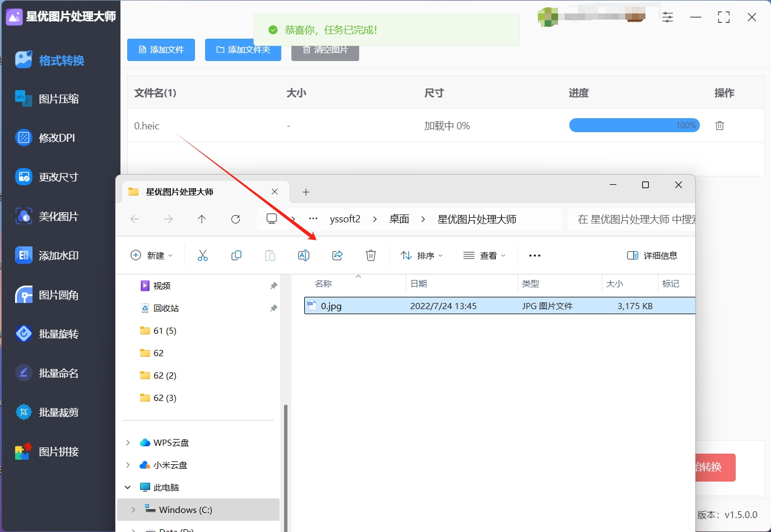Open the 格式转换 format conversion module

coord(50,60)
